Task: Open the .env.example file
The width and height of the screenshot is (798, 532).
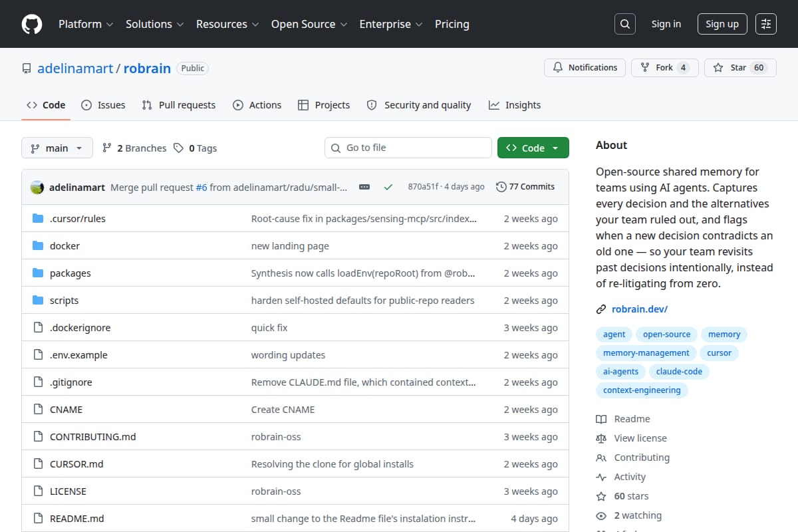Action: click(x=78, y=355)
